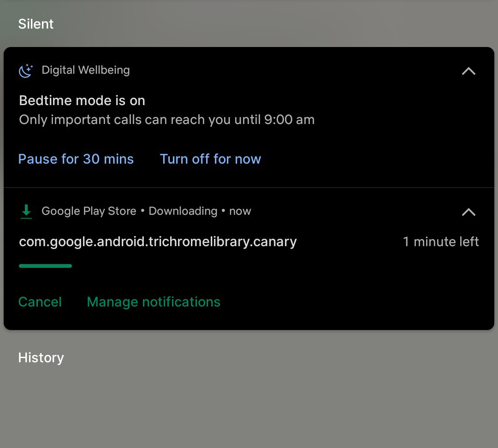Open notification History
The width and height of the screenshot is (498, 448).
[x=41, y=358]
